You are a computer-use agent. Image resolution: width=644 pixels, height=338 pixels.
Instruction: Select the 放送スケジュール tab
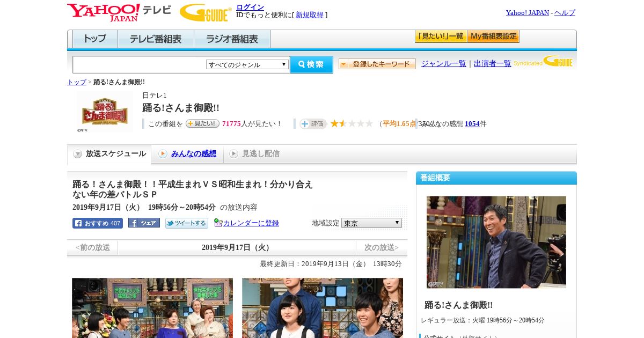pos(109,154)
